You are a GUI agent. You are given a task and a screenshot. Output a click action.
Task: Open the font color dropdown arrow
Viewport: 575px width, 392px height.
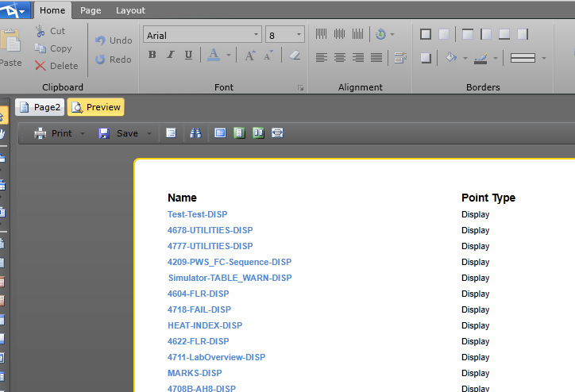coord(229,56)
